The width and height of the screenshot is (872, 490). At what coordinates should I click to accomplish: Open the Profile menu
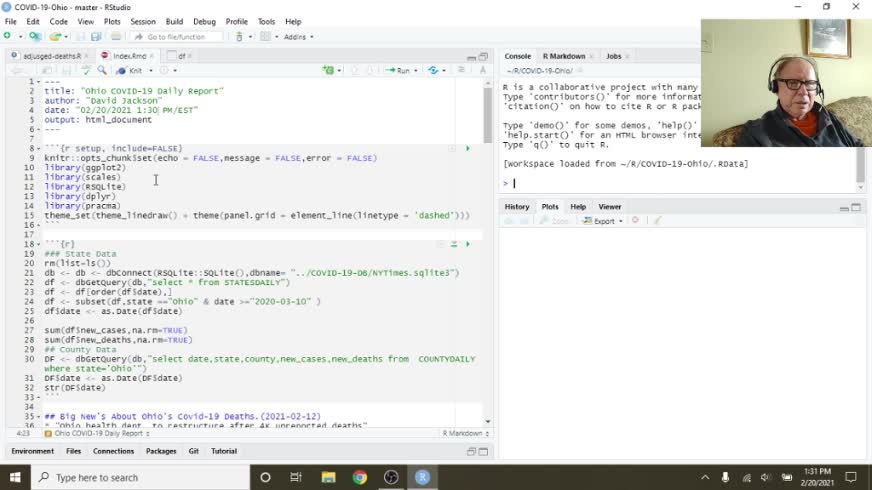236,22
